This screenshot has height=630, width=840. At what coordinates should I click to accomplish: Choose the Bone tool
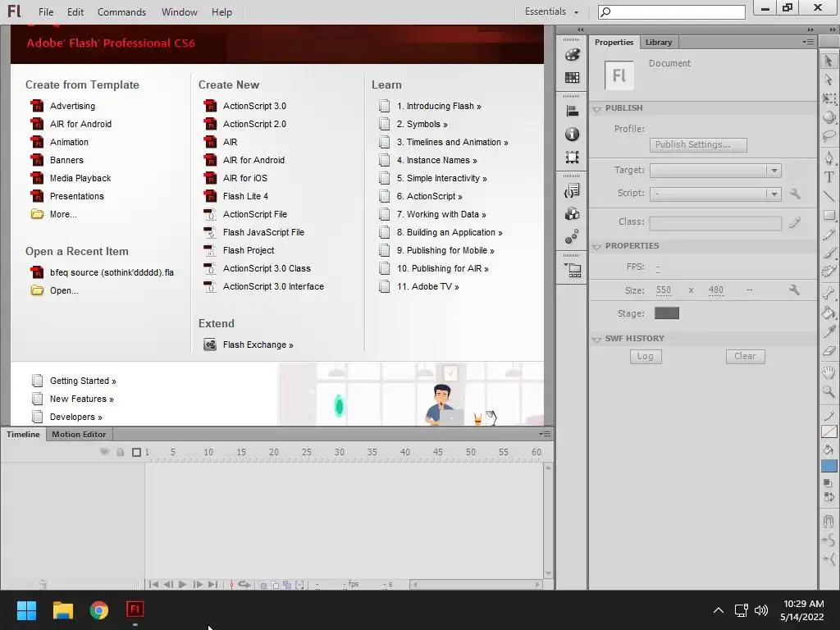click(x=829, y=293)
